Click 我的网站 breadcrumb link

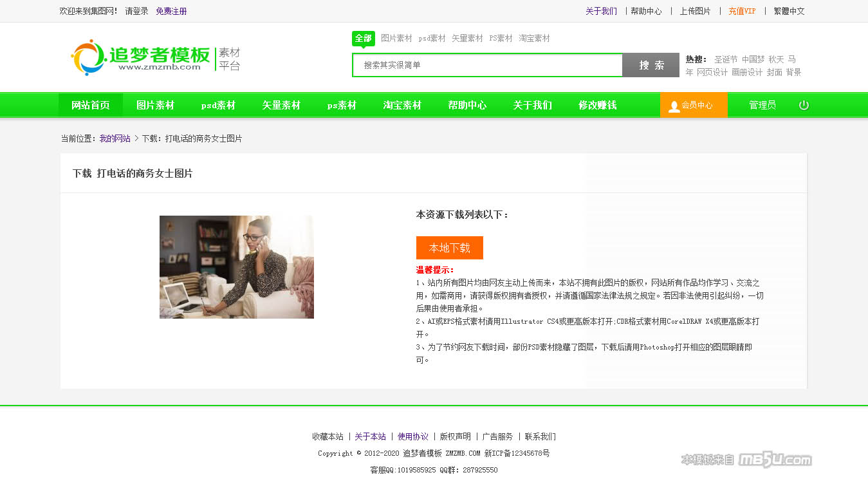pos(115,138)
